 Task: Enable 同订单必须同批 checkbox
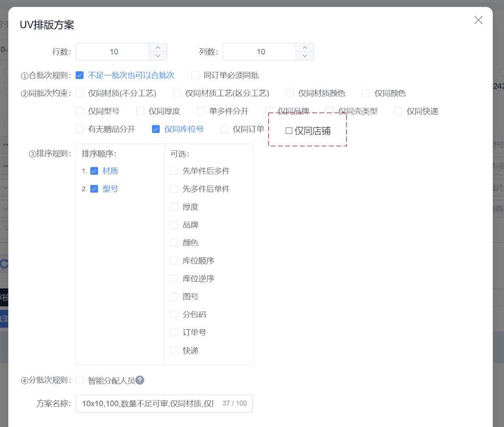click(195, 75)
